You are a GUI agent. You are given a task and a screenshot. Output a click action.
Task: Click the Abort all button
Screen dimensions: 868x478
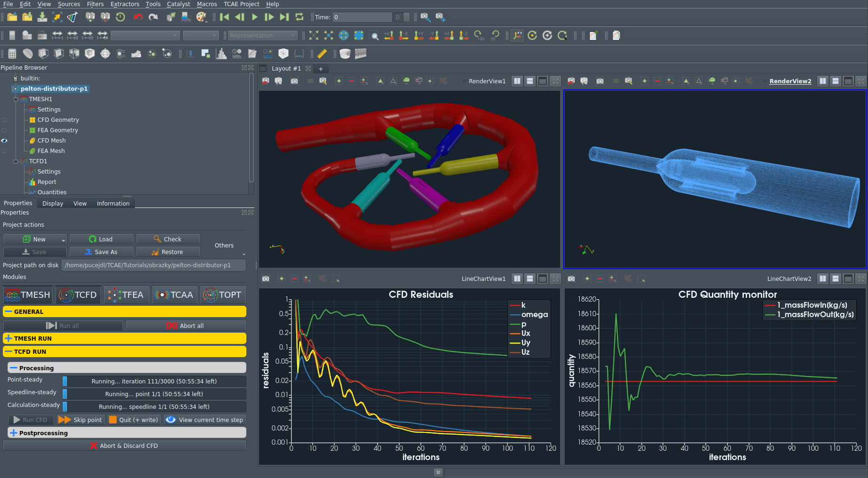[186, 326]
